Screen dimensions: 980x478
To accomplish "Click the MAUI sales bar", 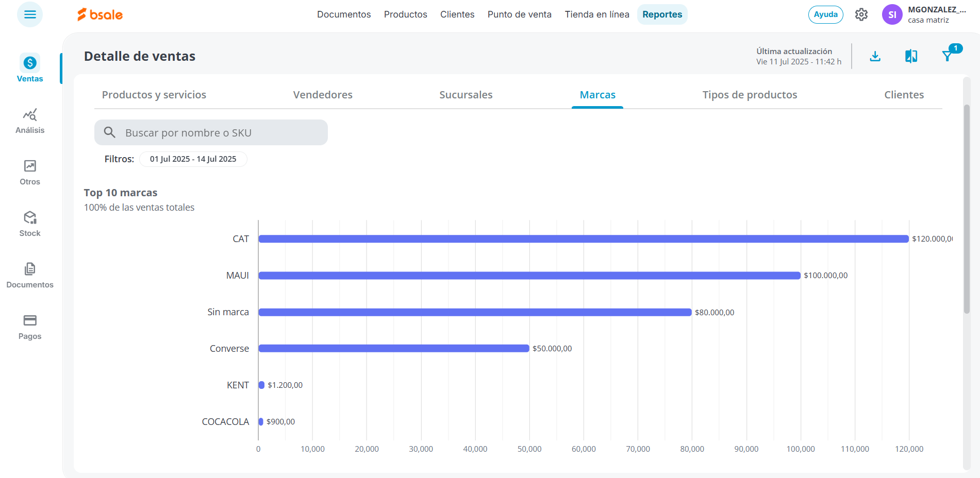I will [x=529, y=276].
